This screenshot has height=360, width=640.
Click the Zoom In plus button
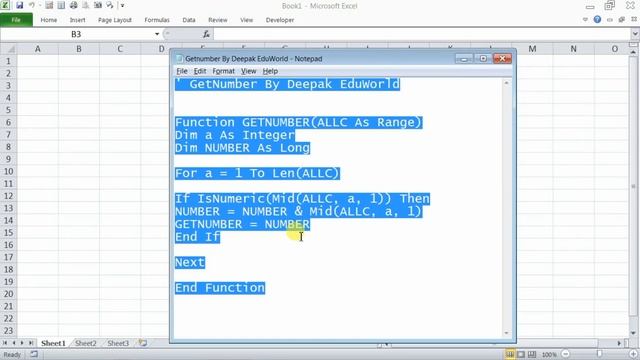click(x=633, y=354)
